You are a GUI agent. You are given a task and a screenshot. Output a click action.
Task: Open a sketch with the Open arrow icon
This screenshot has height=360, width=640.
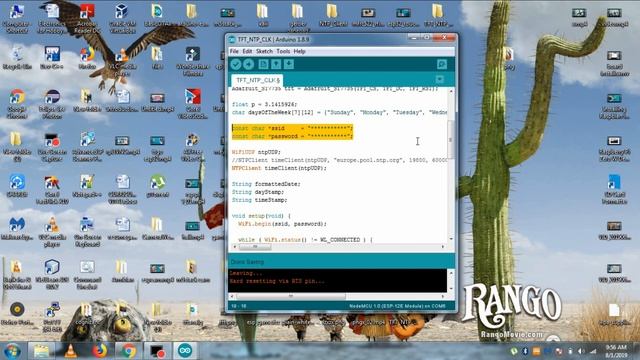coord(276,64)
